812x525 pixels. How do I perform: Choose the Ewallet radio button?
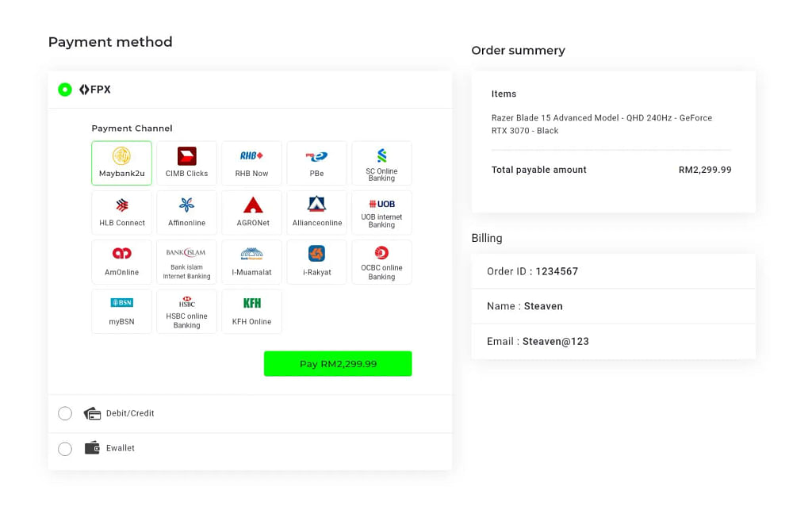click(x=65, y=449)
